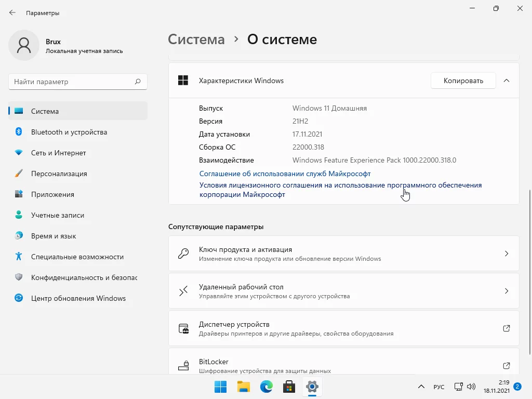Go to Время и язык section
Viewport: 532px width, 399px height.
(54, 236)
